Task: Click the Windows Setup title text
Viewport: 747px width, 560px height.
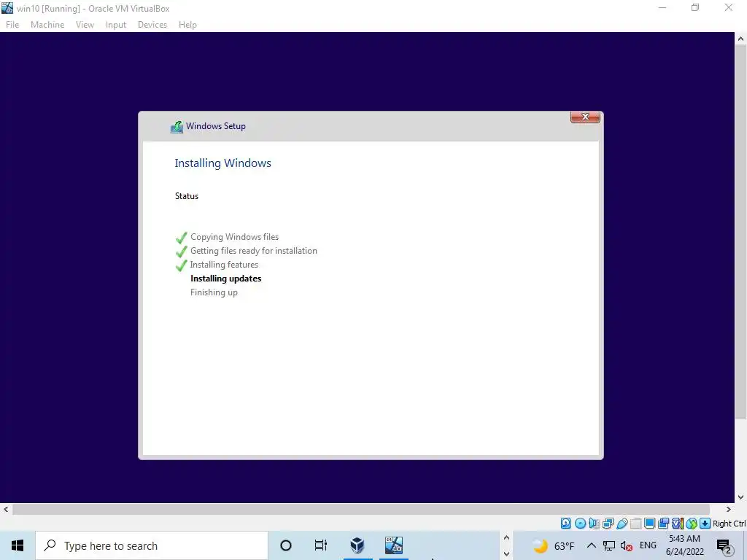Action: 216,126
